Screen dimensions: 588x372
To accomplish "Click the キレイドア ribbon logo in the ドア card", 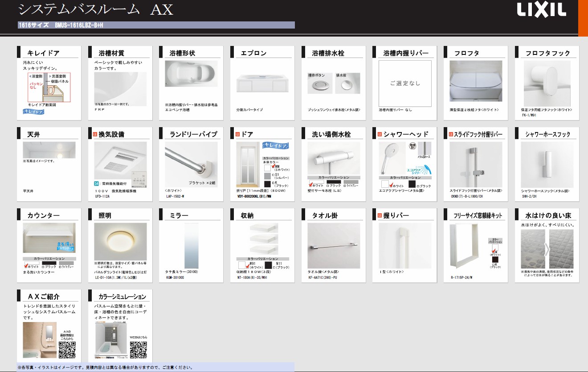I will click(x=275, y=145).
